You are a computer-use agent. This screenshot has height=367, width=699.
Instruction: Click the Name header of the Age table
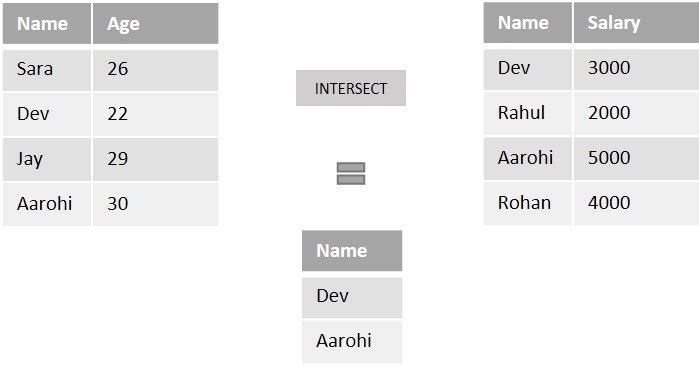(x=47, y=24)
